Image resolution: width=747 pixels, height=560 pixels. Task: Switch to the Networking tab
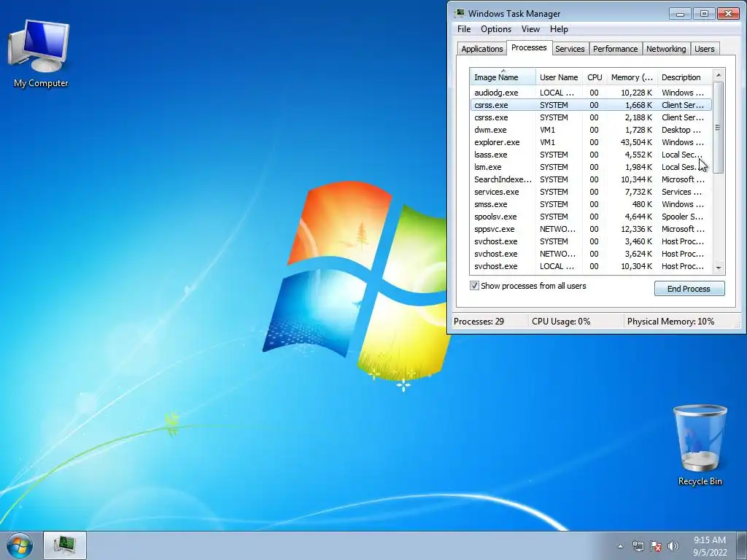pos(666,49)
